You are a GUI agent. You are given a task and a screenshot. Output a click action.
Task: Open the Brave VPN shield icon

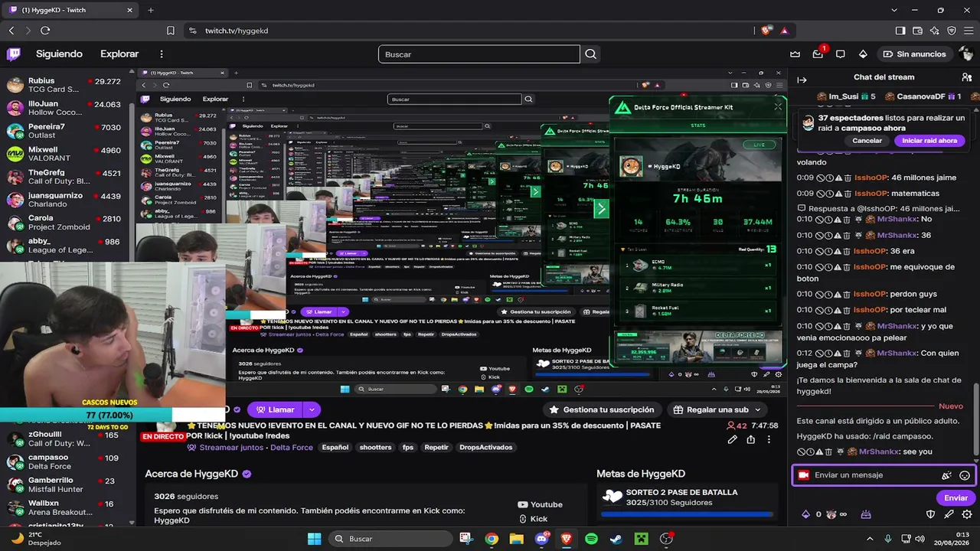[952, 31]
